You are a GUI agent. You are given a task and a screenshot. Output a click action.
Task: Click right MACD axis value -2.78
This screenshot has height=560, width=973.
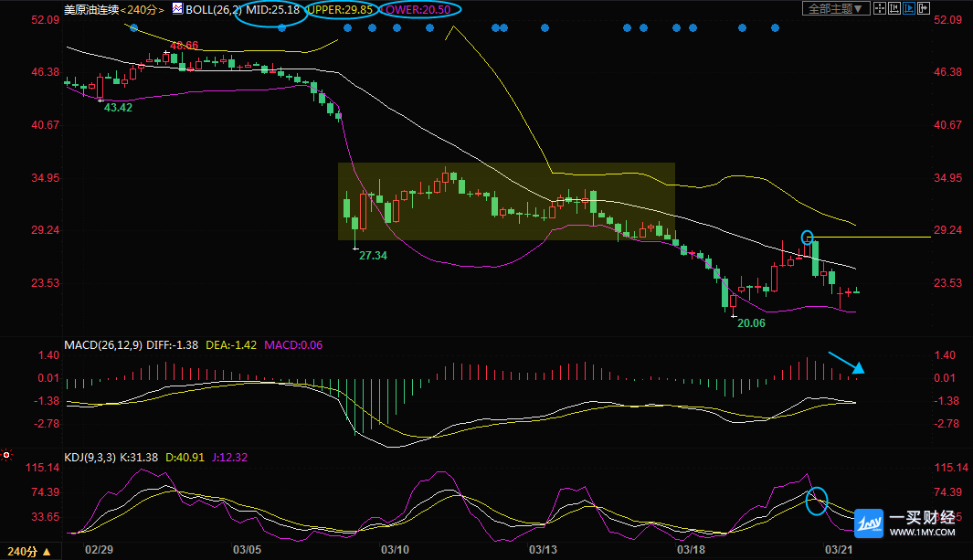pyautogui.click(x=947, y=424)
